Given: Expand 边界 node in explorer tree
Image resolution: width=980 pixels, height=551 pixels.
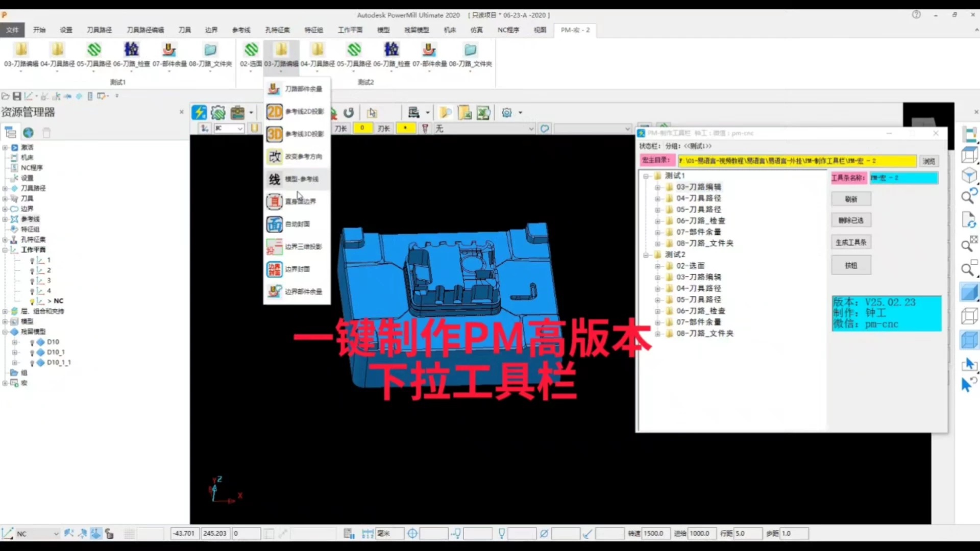Looking at the screenshot, I should [5, 209].
